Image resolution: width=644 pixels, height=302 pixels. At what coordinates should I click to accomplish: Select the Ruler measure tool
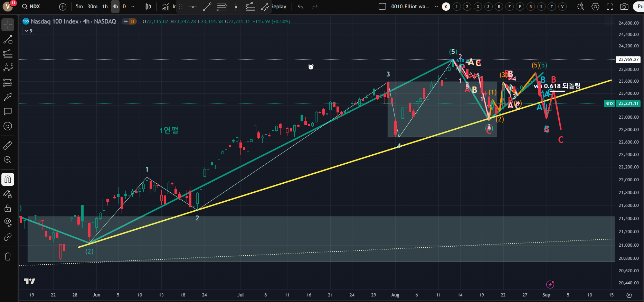[x=8, y=145]
